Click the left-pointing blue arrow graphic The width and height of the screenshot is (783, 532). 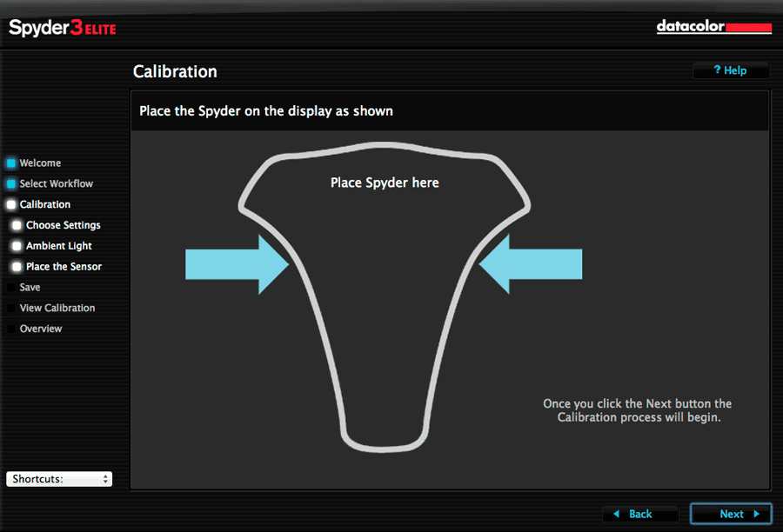pos(531,264)
